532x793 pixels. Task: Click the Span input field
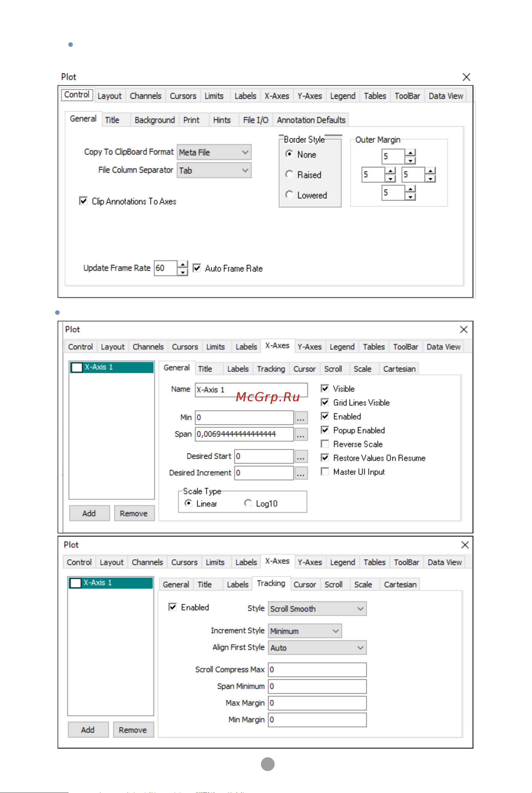click(x=244, y=434)
